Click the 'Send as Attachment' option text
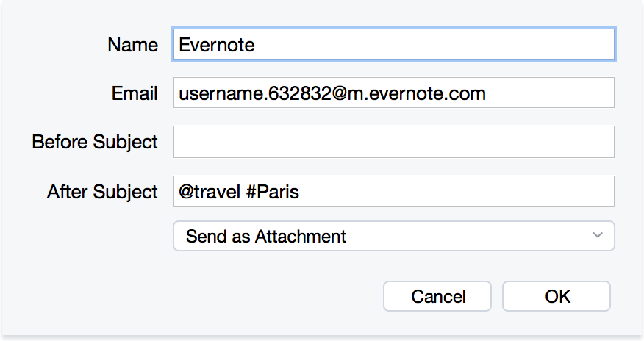The width and height of the screenshot is (644, 341). (x=266, y=237)
